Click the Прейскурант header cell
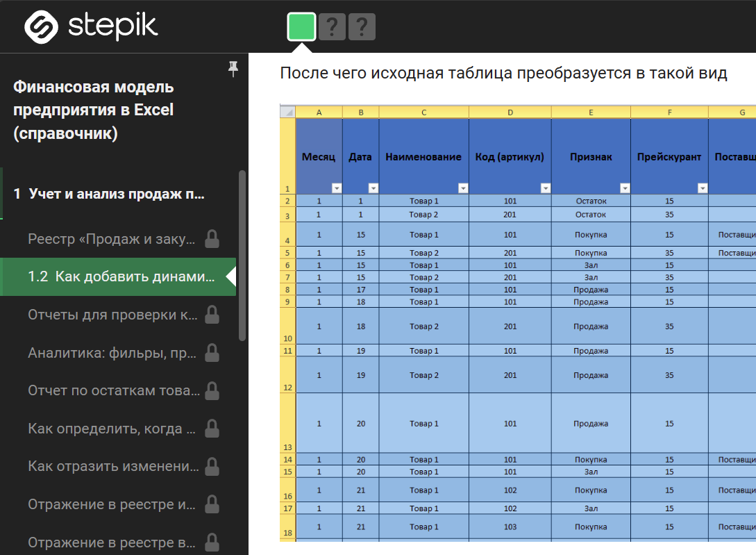The image size is (756, 555). pyautogui.click(x=669, y=156)
